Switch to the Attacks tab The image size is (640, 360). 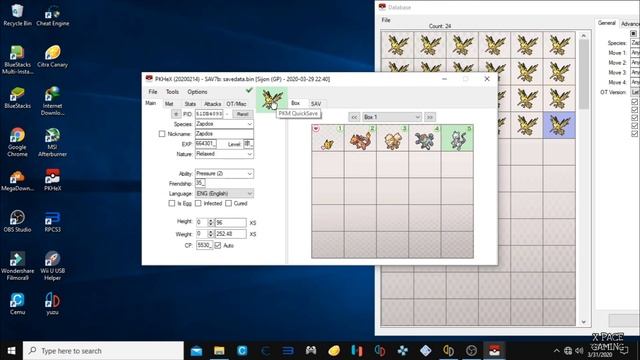click(212, 104)
